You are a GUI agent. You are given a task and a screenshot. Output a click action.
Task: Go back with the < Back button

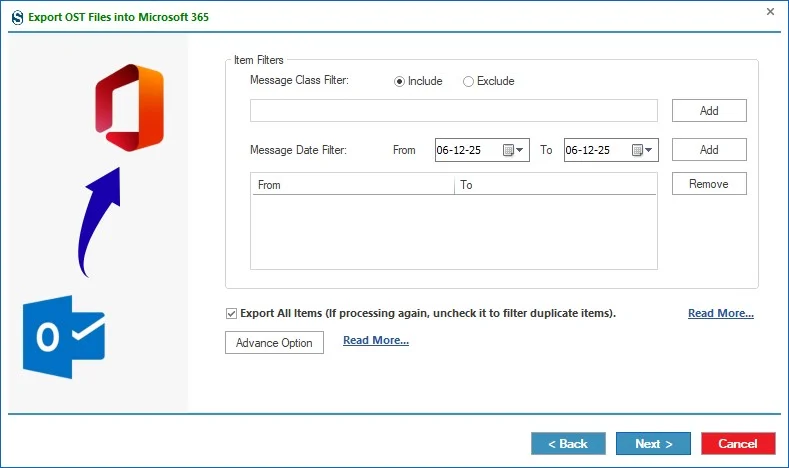(568, 443)
